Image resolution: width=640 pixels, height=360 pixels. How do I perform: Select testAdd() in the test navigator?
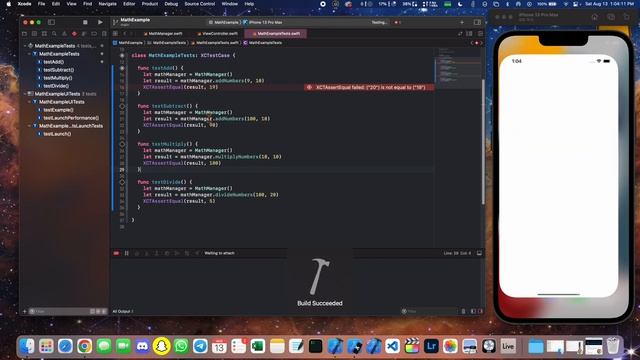(x=53, y=62)
